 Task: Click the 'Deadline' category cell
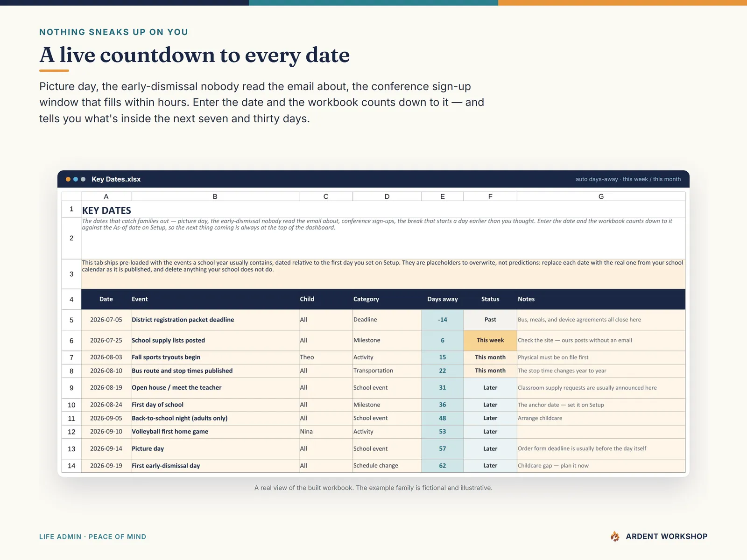click(387, 320)
